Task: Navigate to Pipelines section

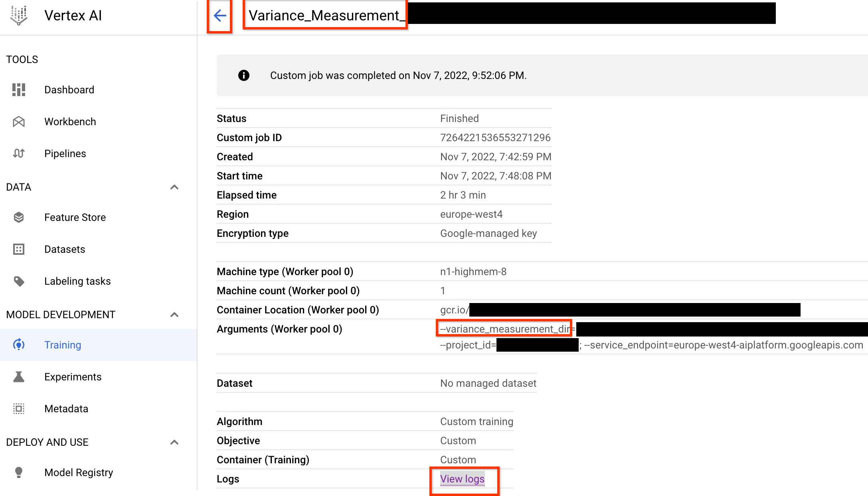Action: click(65, 154)
